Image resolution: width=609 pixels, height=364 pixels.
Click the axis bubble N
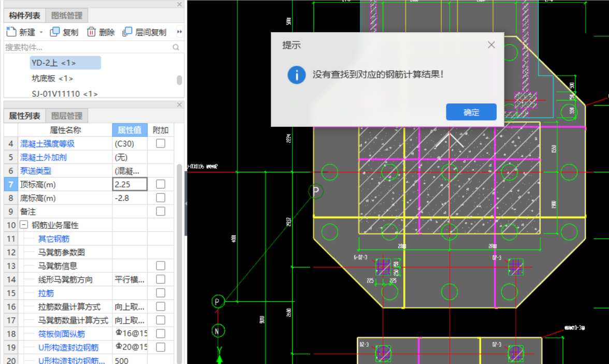point(218,331)
